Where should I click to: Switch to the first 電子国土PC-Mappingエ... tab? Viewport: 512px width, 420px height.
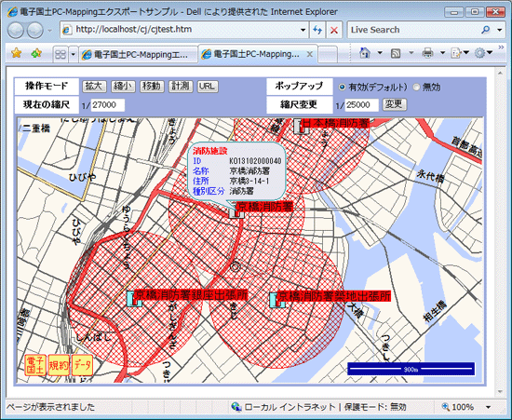[x=138, y=54]
